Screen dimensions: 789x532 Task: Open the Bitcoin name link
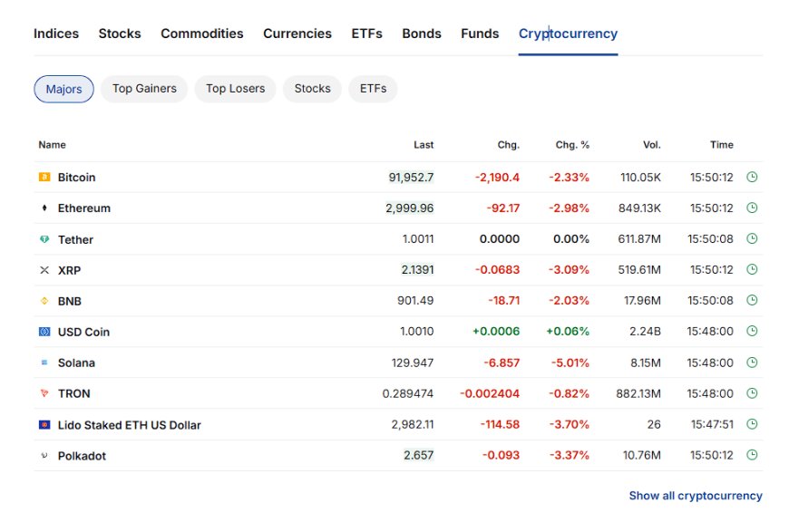pyautogui.click(x=76, y=178)
